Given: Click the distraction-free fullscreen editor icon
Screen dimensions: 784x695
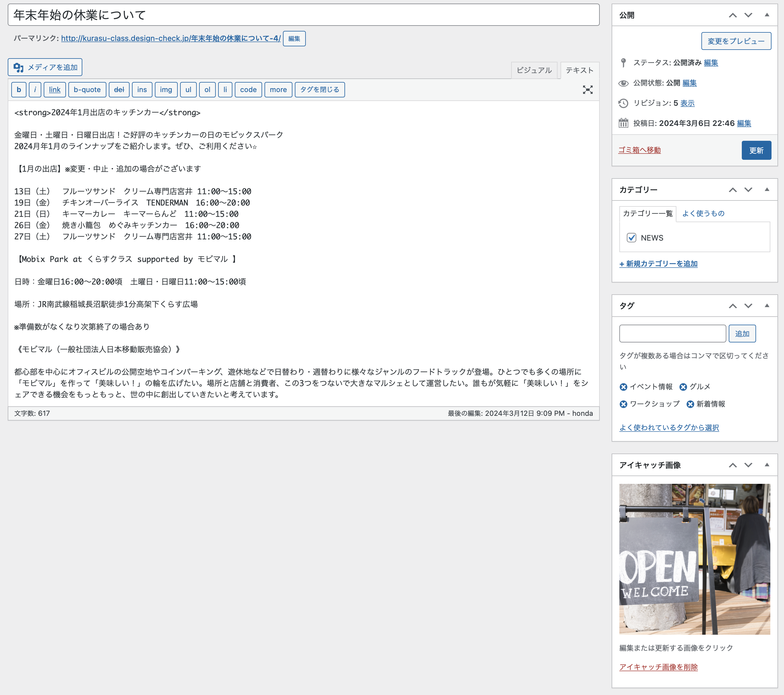Looking at the screenshot, I should click(x=588, y=90).
